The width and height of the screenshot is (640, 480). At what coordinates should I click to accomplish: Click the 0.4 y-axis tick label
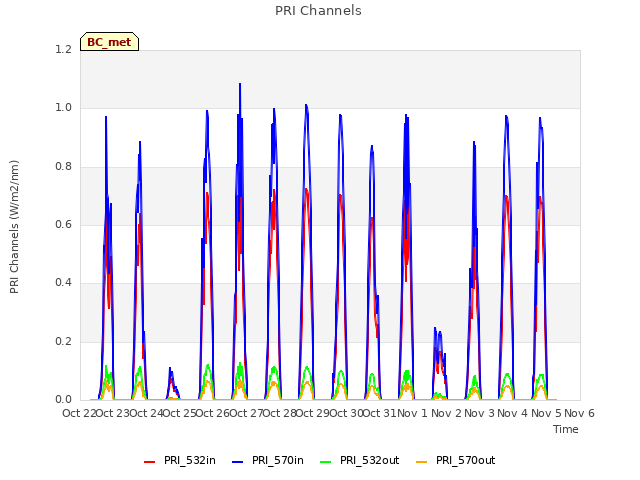(x=63, y=283)
